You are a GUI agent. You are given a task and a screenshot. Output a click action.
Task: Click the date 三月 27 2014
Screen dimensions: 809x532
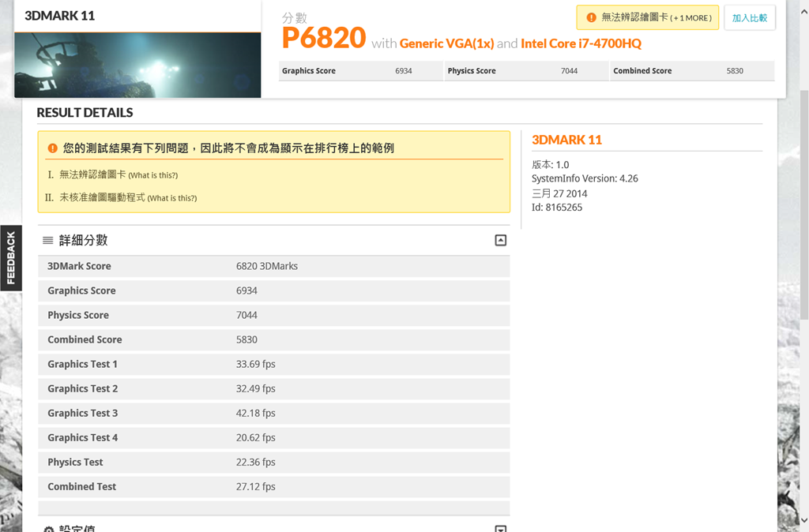pyautogui.click(x=559, y=194)
